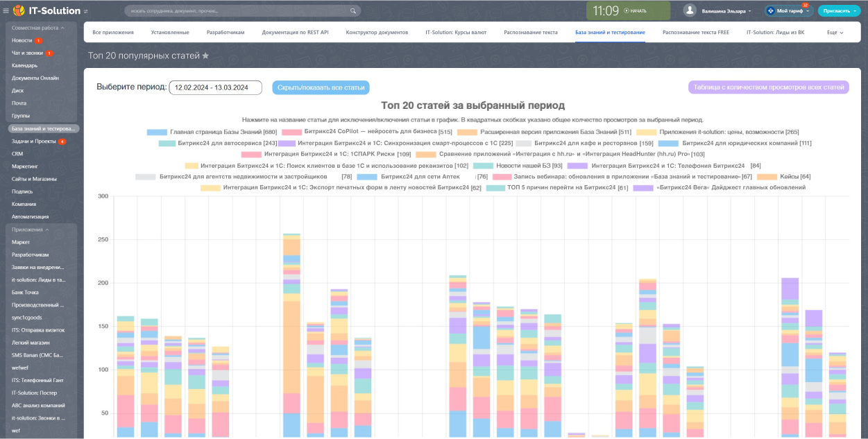Open Легкий магазин app in sidebar
The height and width of the screenshot is (439, 868).
(30, 343)
